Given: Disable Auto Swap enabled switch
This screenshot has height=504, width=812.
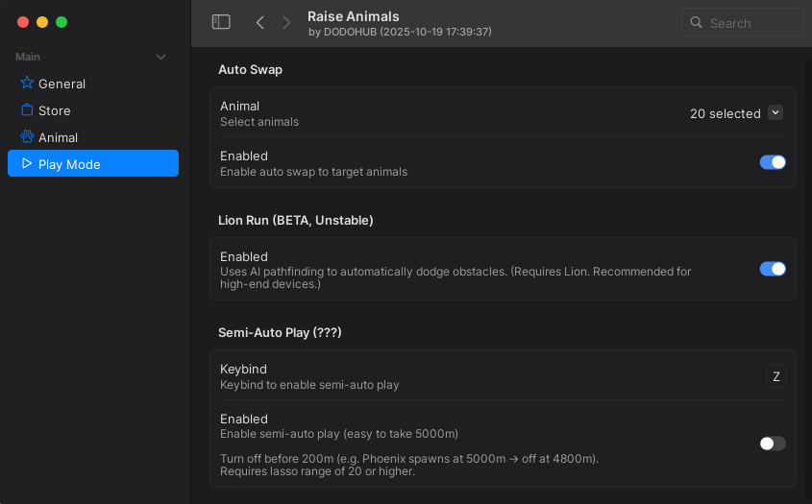Looking at the screenshot, I should pyautogui.click(x=773, y=162).
